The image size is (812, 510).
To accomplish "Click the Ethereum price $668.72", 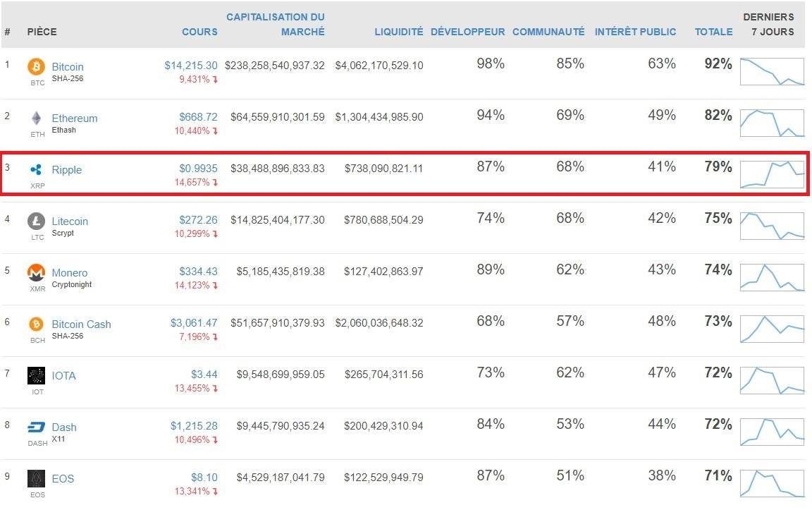I will (198, 116).
